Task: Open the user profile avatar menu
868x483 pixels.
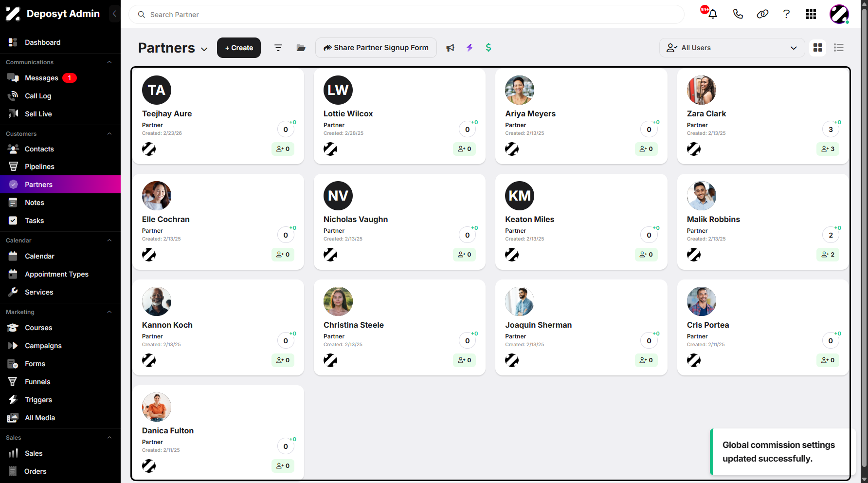Action: click(x=839, y=14)
